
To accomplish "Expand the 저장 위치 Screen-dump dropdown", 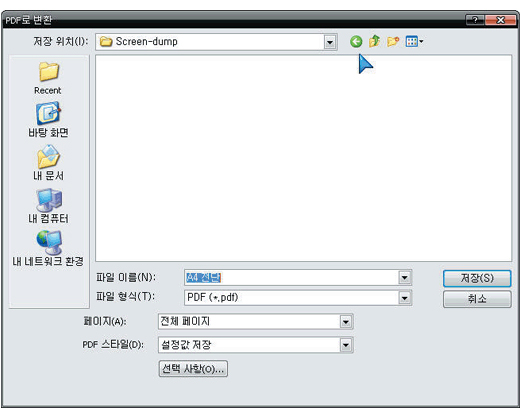I will tap(330, 42).
